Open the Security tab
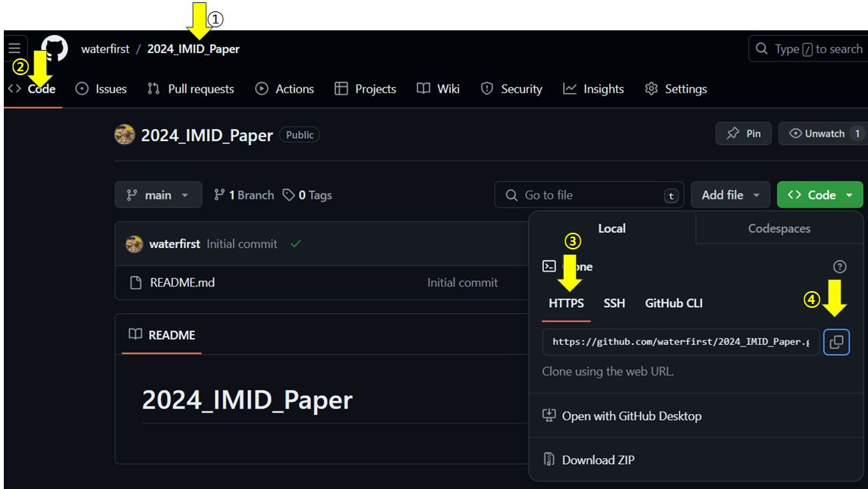Viewport: 868px width, 489px height. tap(511, 89)
